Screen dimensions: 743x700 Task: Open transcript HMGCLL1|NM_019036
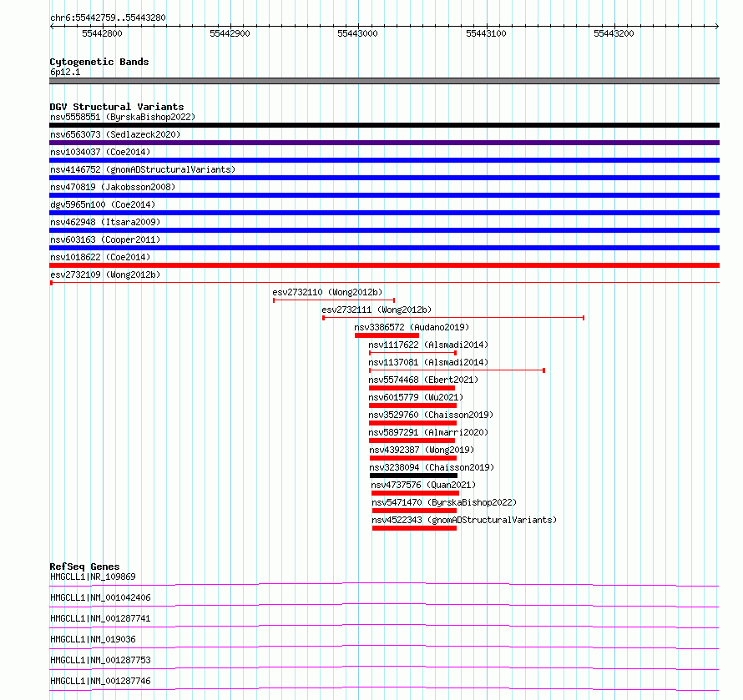click(x=93, y=639)
